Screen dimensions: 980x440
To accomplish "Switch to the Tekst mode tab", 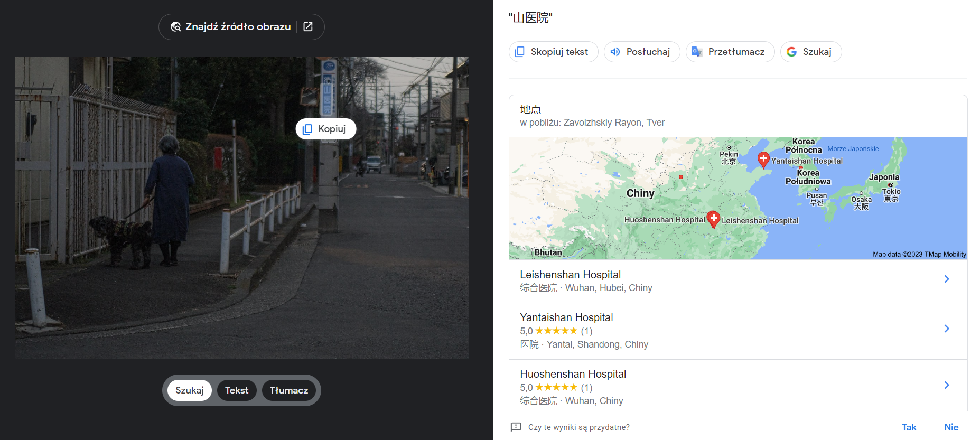I will pos(237,390).
